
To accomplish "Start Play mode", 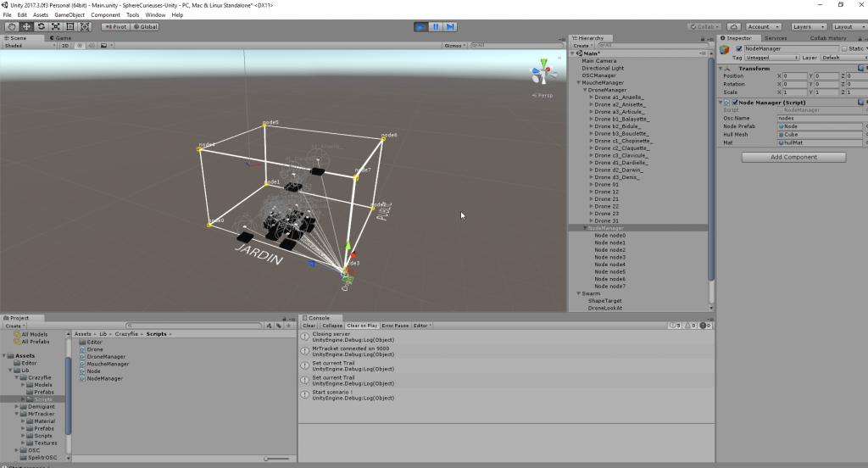I will [420, 26].
